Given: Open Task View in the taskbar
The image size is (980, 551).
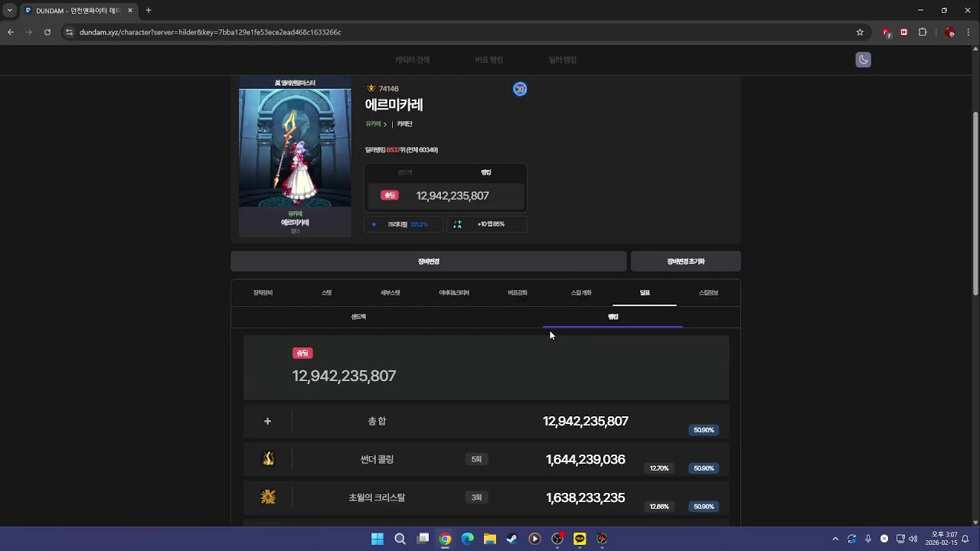Looking at the screenshot, I should click(x=423, y=539).
